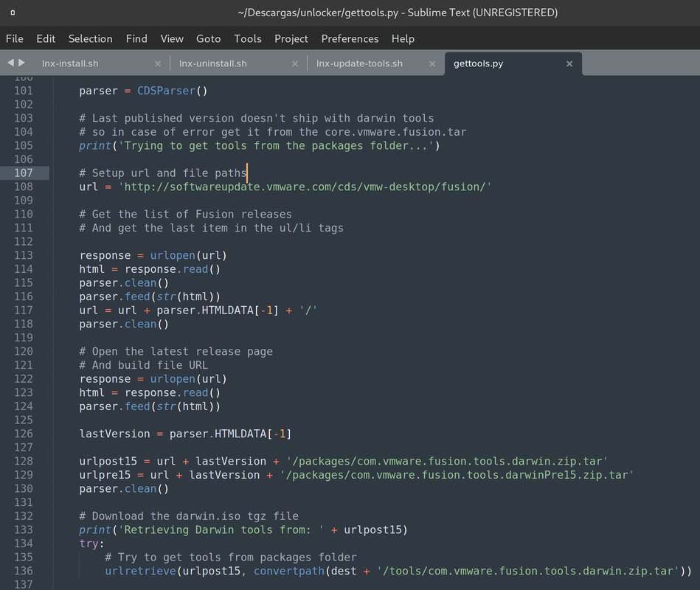Click line number 107 in the gutter
This screenshot has width=700, height=590.
coord(23,173)
